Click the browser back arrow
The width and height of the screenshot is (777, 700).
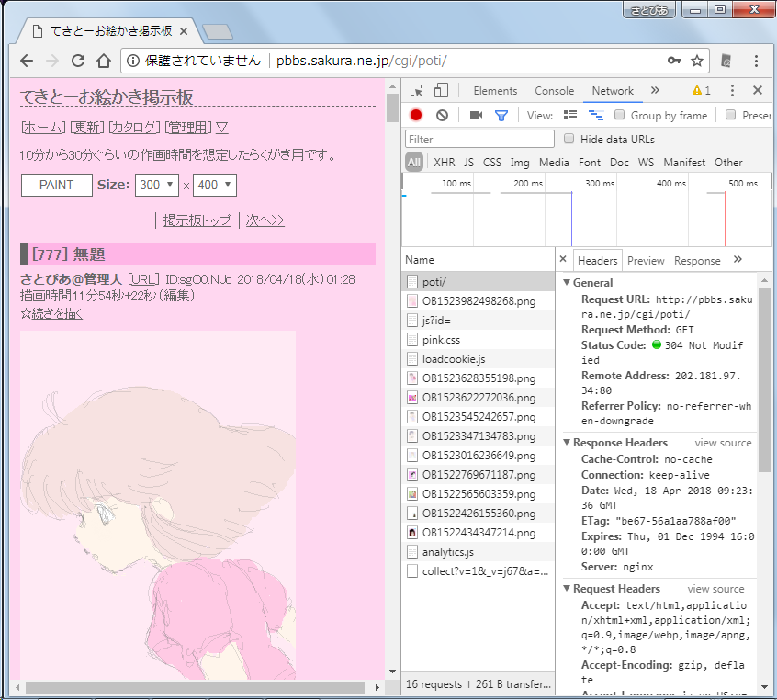point(27,61)
